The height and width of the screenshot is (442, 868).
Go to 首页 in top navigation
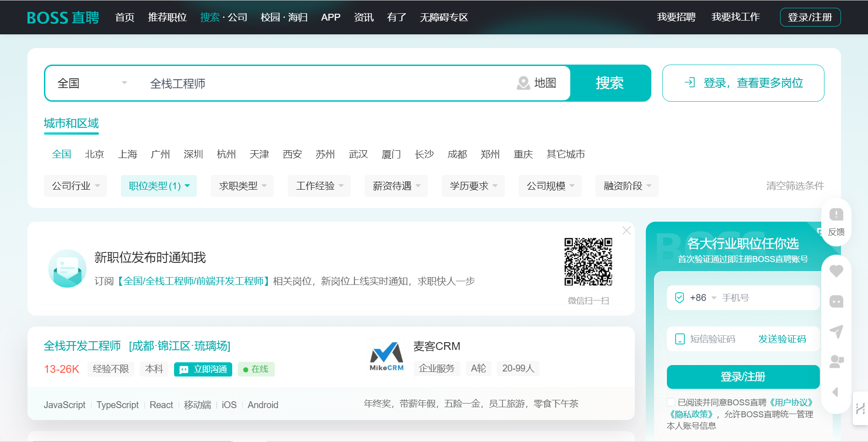[125, 17]
